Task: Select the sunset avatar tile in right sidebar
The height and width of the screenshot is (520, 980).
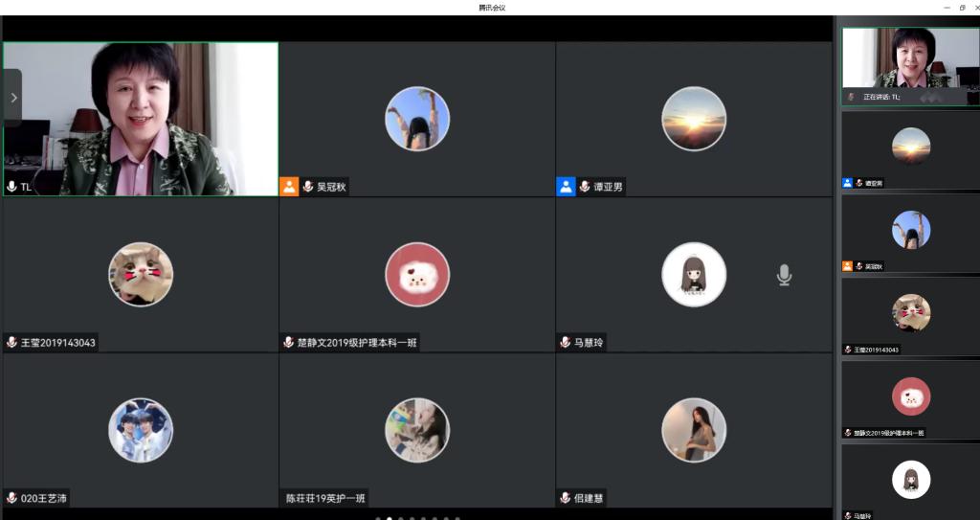Action: [910, 146]
